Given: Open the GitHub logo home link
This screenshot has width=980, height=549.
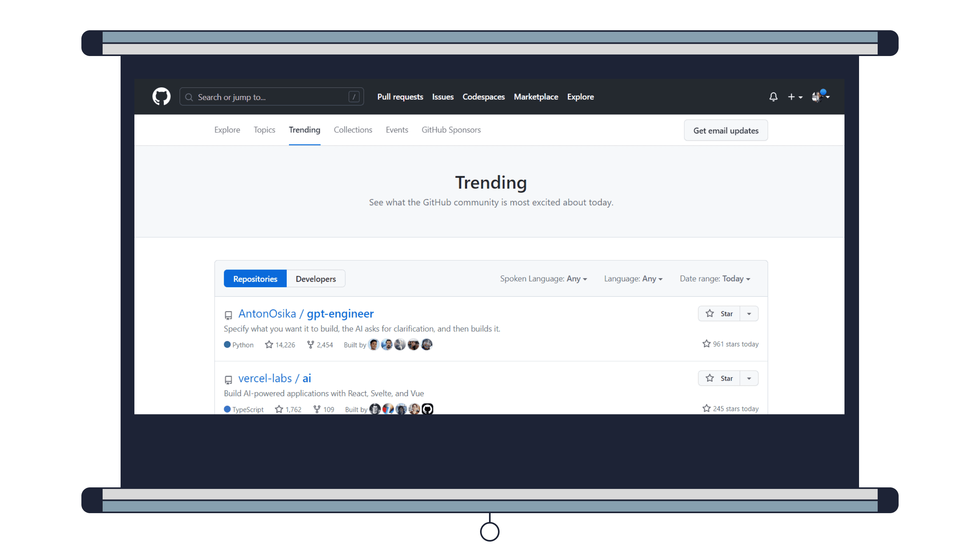Looking at the screenshot, I should tap(161, 97).
